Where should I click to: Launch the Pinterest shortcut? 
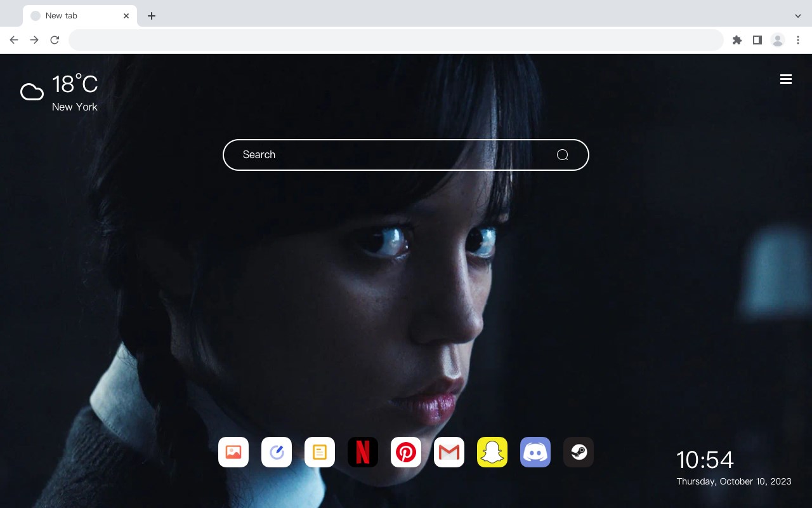click(406, 452)
